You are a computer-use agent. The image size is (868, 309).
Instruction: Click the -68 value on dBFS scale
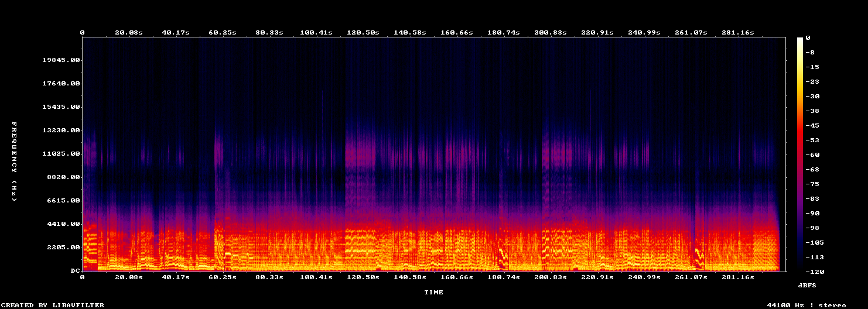tap(812, 170)
